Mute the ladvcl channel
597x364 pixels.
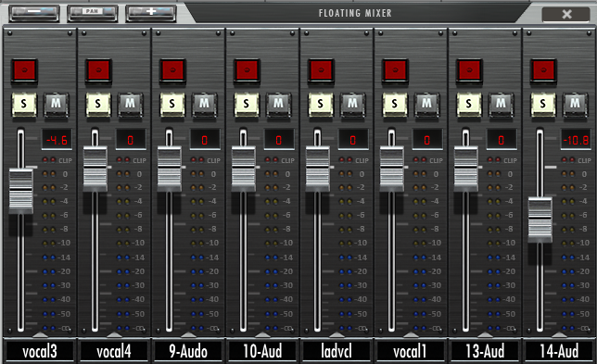352,105
